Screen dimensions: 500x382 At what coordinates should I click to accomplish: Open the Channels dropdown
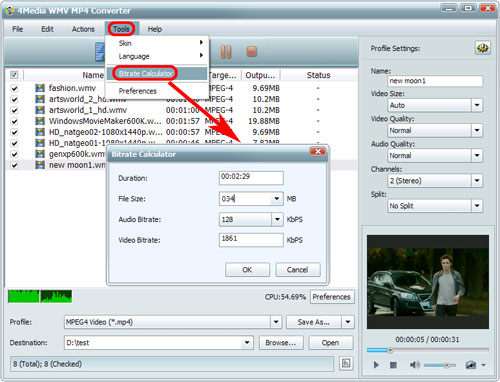477,181
